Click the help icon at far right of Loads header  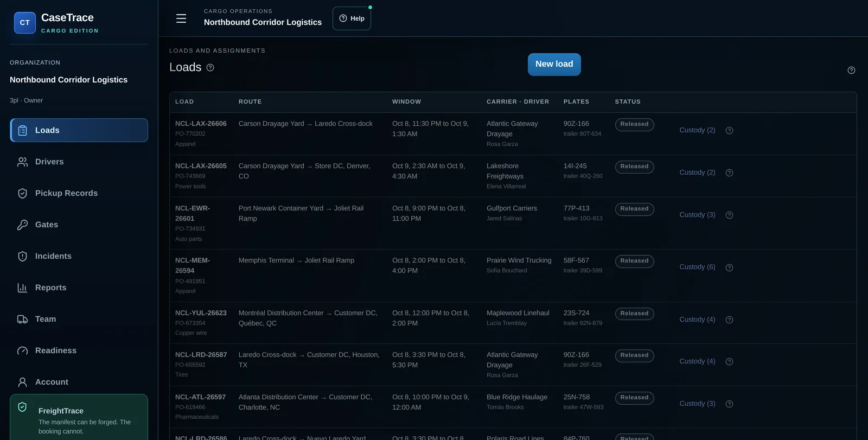point(851,70)
